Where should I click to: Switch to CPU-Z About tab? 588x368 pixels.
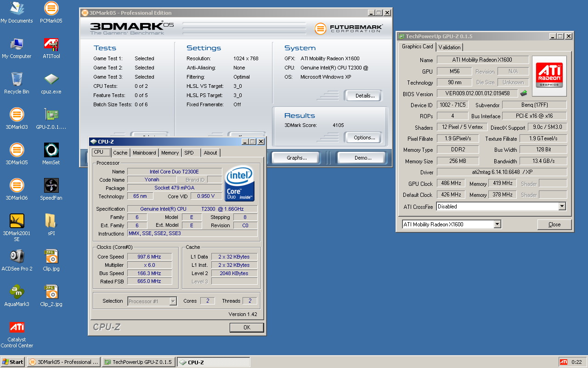click(210, 153)
